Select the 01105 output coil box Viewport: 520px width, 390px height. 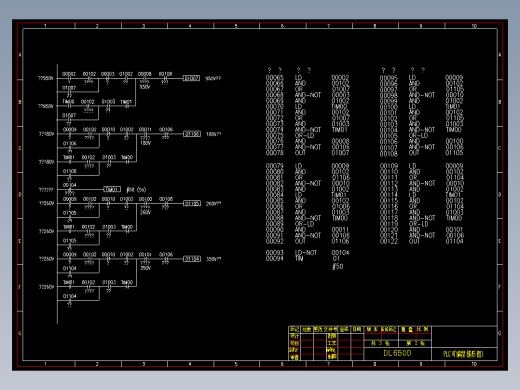coord(192,203)
